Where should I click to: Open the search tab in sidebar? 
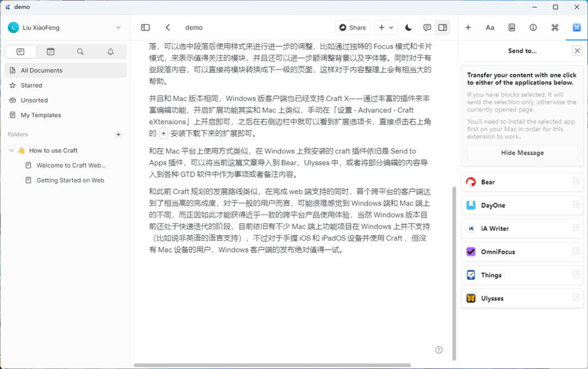[x=80, y=51]
